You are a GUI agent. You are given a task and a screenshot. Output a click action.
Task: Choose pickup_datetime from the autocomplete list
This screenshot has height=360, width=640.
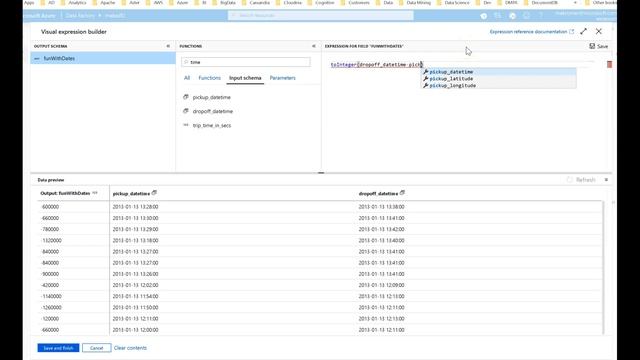(498, 72)
